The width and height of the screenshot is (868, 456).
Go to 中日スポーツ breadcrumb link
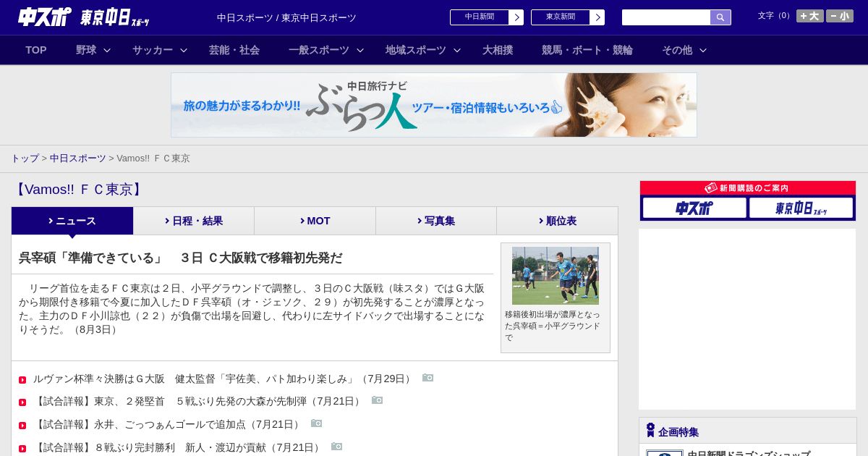tap(78, 158)
